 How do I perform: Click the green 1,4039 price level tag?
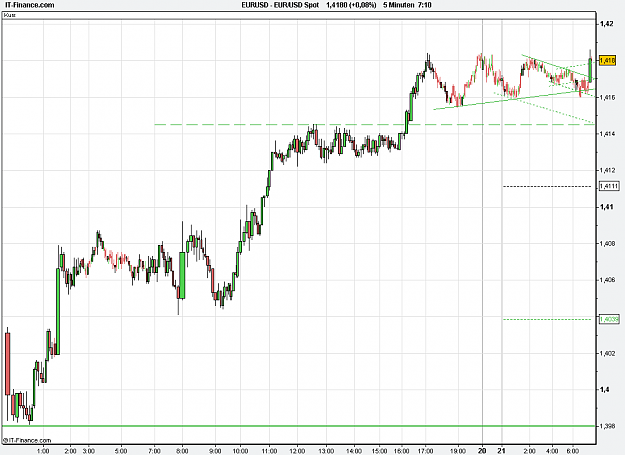click(609, 319)
